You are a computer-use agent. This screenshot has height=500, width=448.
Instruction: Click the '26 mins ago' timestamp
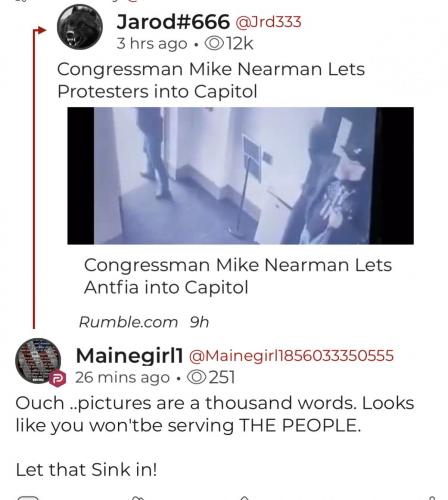point(122,378)
